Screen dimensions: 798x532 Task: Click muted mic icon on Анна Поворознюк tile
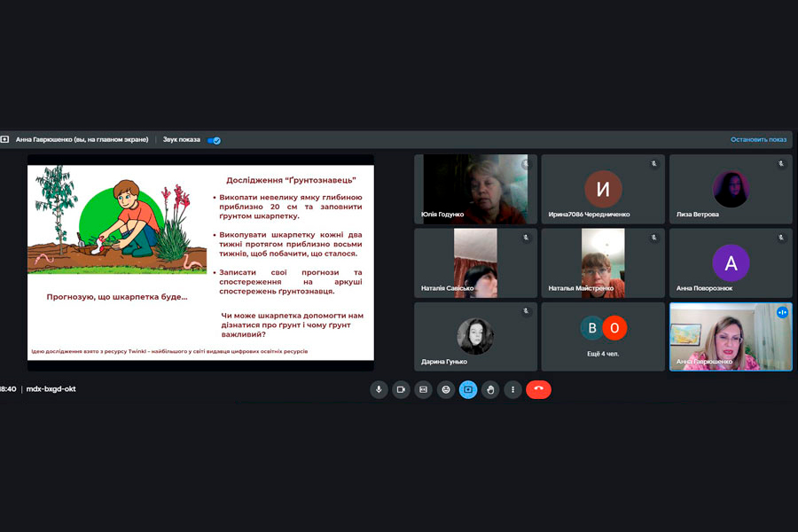tap(781, 238)
